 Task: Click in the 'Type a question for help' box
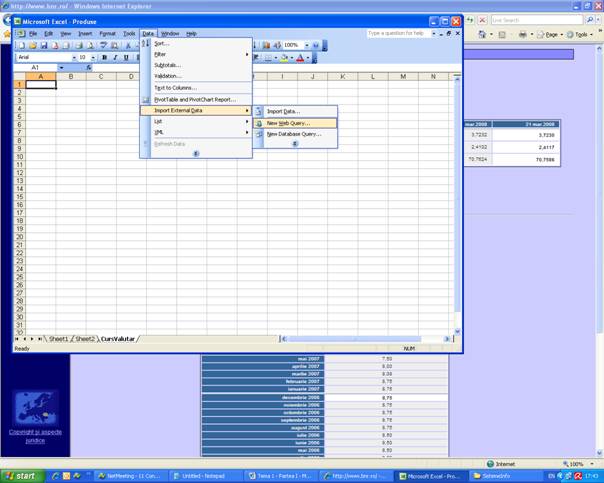coord(399,34)
